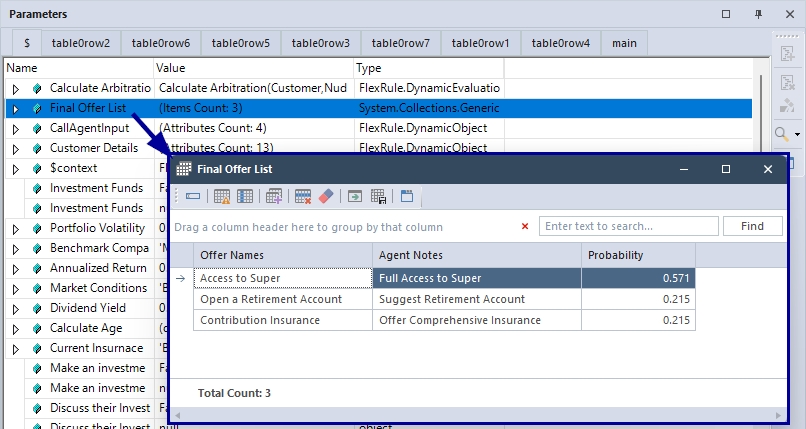Click the Final Offer List horizontal scrollbar

click(478, 415)
